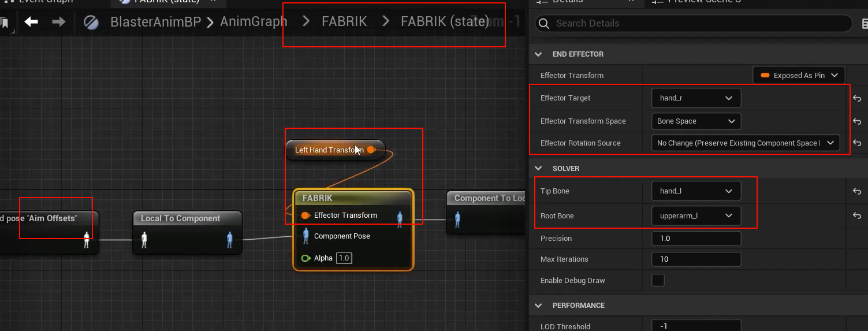This screenshot has height=331, width=868.
Task: Go to FABRIK in the breadcrumb
Action: 344,22
